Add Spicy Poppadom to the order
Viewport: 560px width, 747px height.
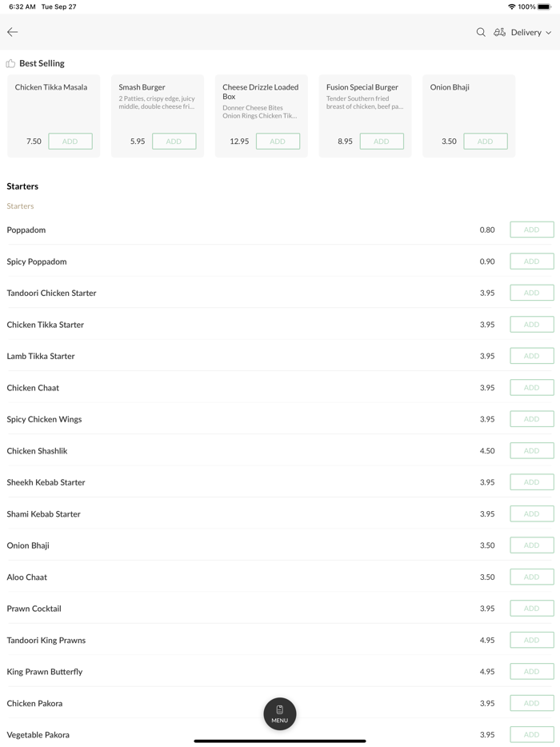(532, 261)
